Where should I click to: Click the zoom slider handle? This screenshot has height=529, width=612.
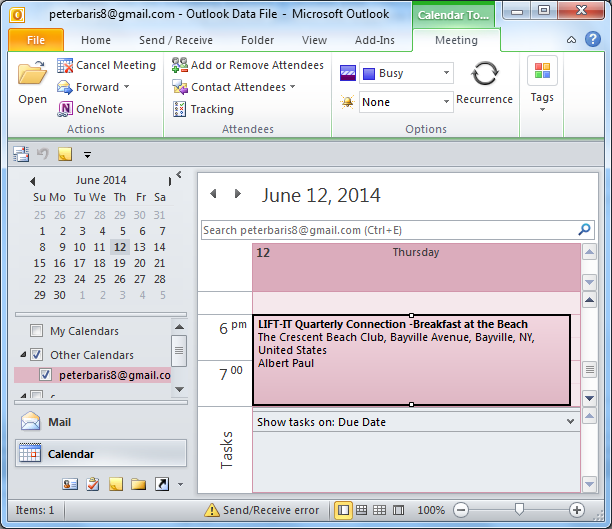tap(519, 509)
